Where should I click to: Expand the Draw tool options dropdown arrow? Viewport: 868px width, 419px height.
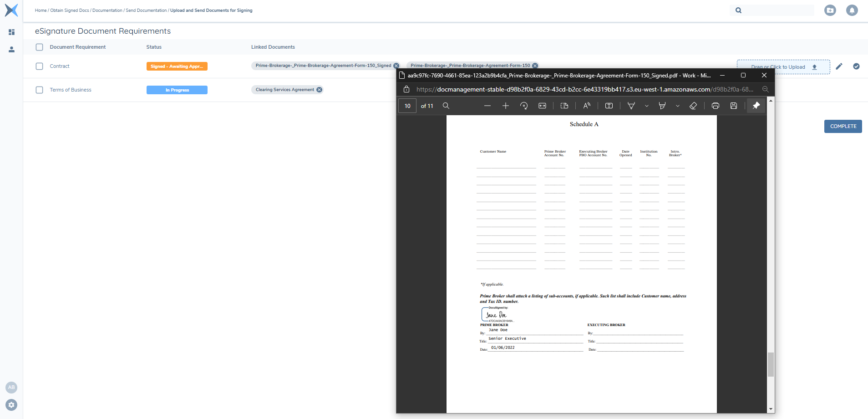(646, 106)
